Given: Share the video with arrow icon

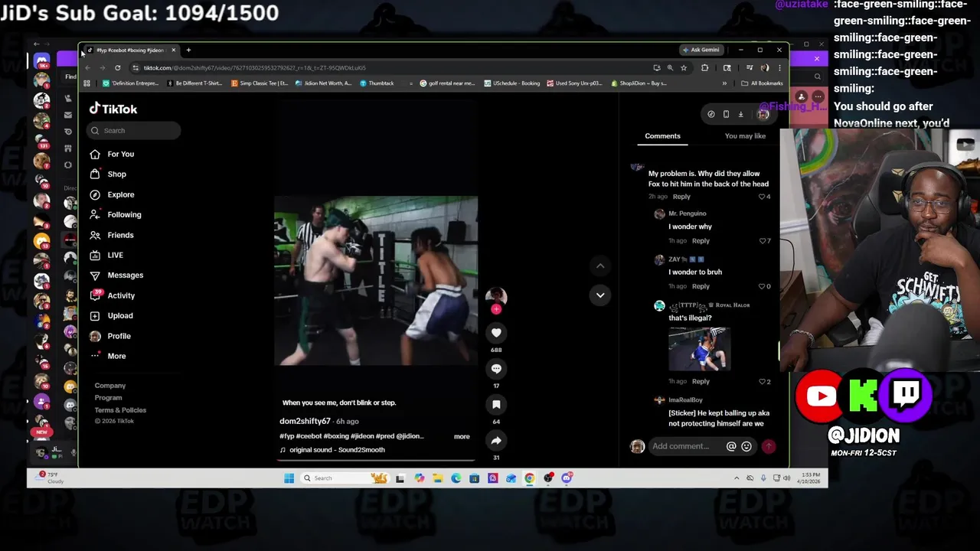Looking at the screenshot, I should click(496, 441).
